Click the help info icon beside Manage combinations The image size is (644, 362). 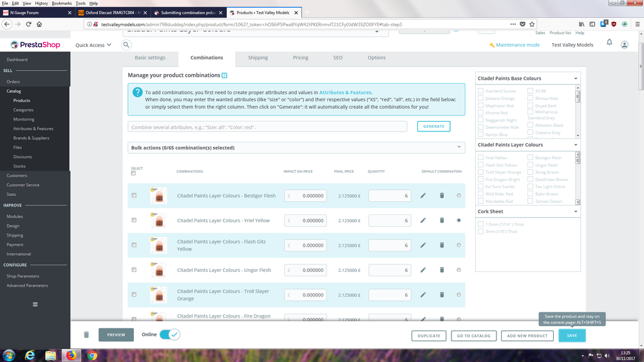click(x=224, y=75)
